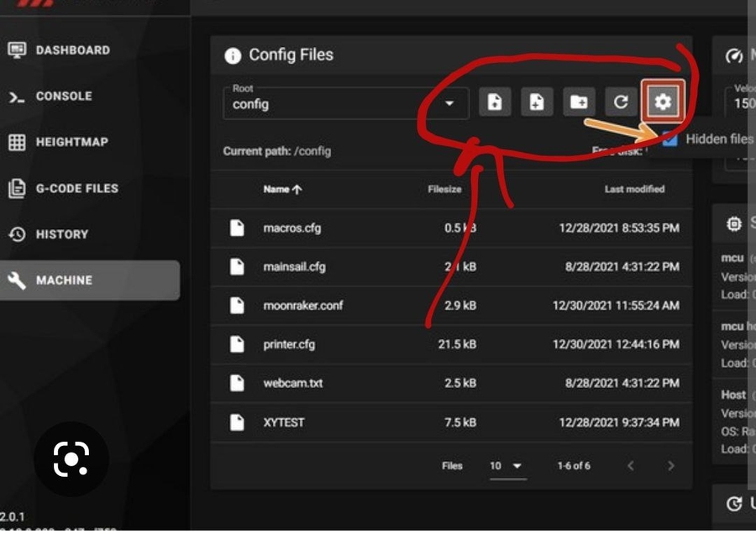Screen dimensions: 756x534
Task: Navigate to G-Code Files
Action: pyautogui.click(x=76, y=189)
